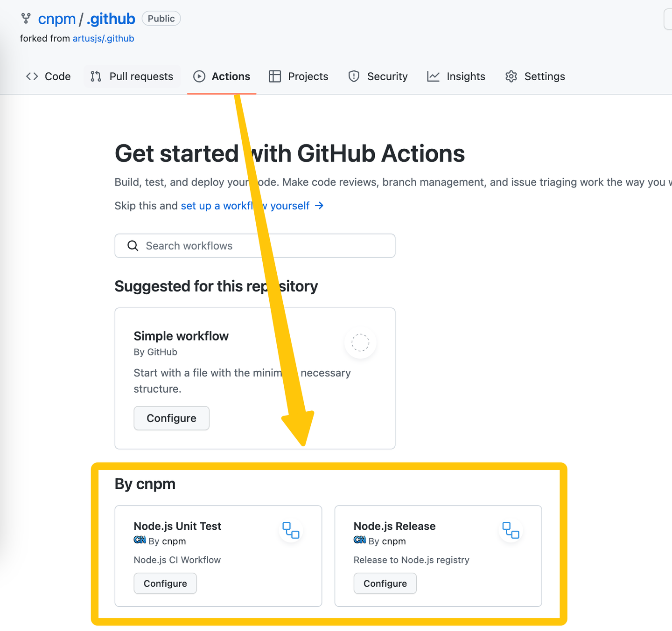This screenshot has width=672, height=631.
Task: Open Settings via the gear icon
Action: 511,76
